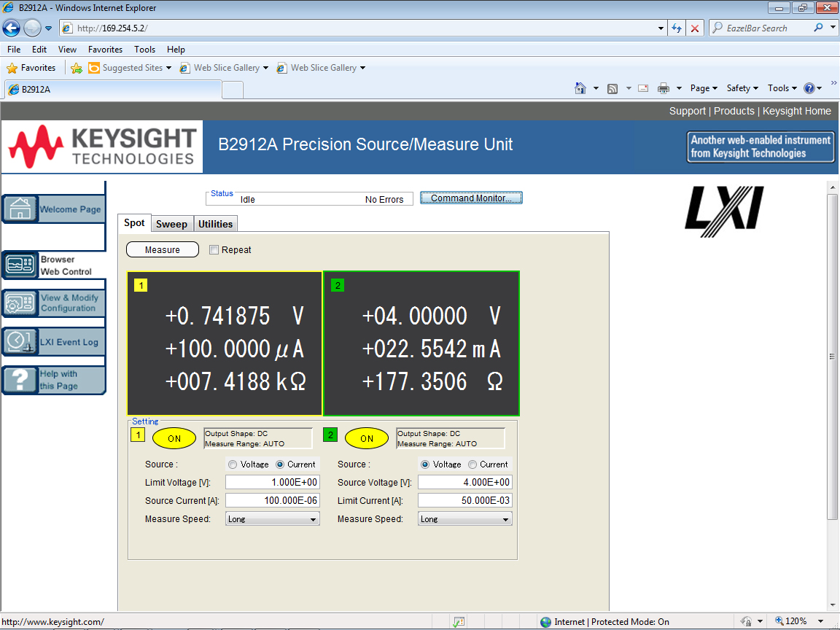
Task: Select Voltage source for channel 1
Action: point(233,464)
